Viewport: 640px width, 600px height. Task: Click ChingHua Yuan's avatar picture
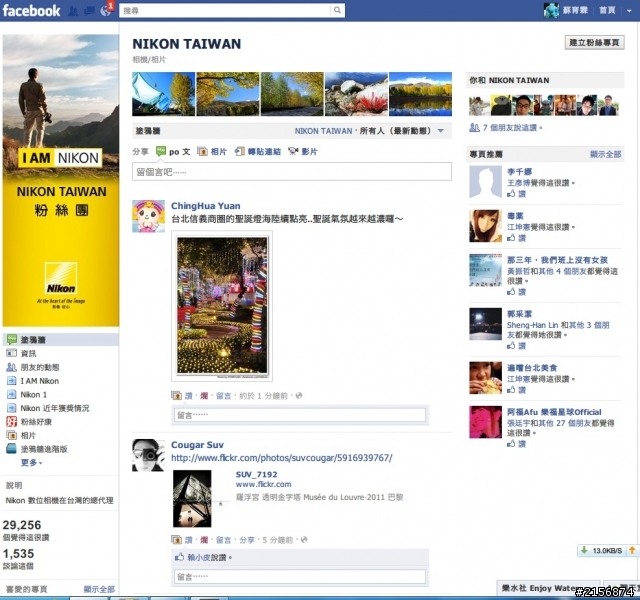pos(149,216)
